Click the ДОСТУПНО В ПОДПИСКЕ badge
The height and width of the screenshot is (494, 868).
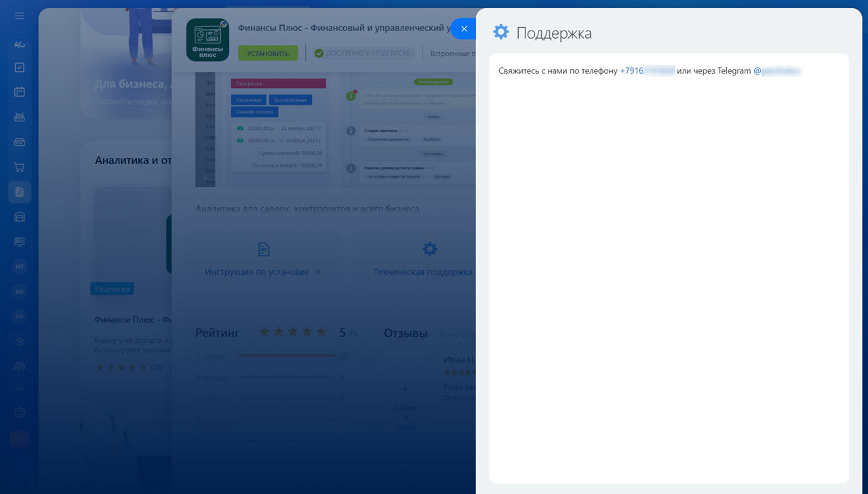pos(363,53)
